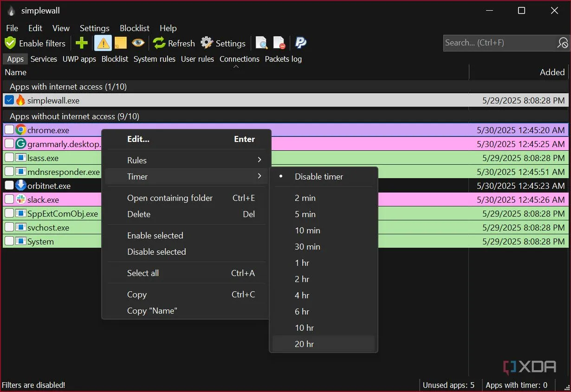
Task: Toggle the yellow warning notifications icon
Action: tap(103, 43)
